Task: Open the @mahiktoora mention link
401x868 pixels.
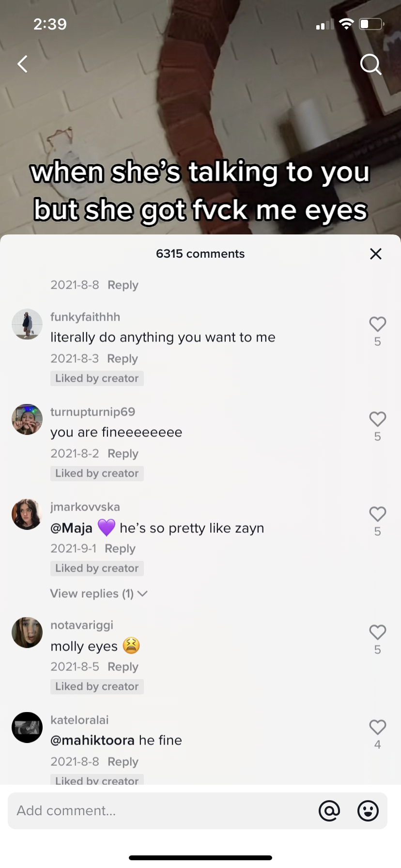Action: [93, 740]
